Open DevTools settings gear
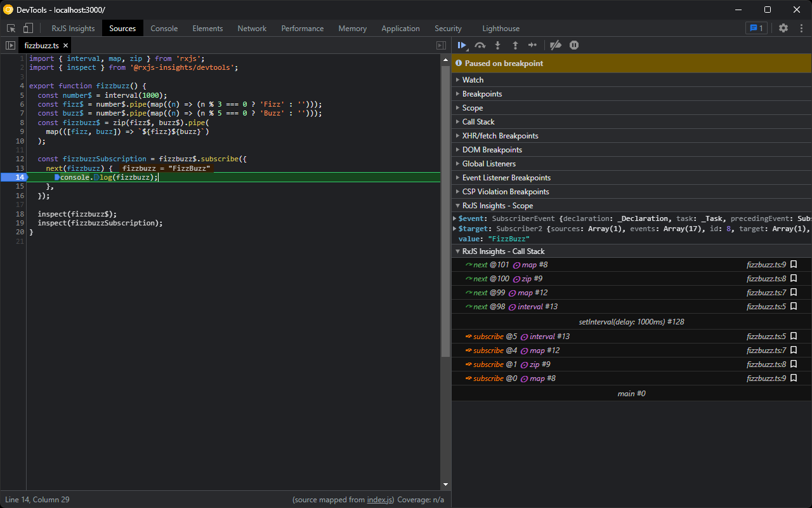The width and height of the screenshot is (812, 508). (x=783, y=28)
